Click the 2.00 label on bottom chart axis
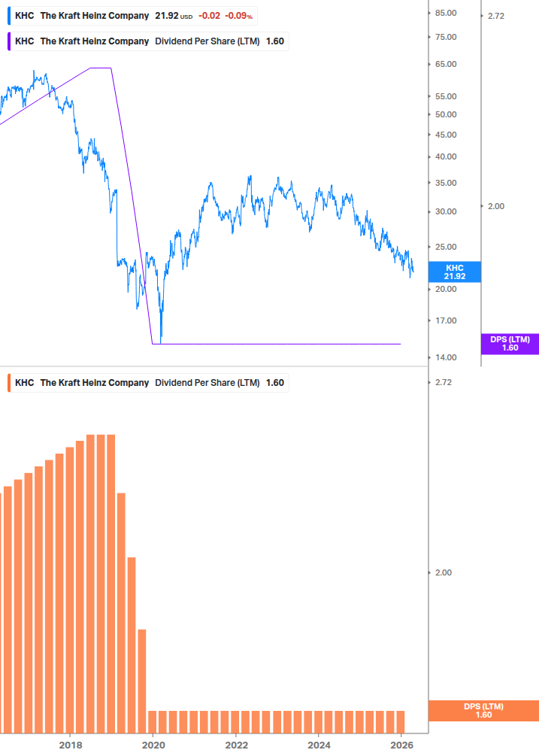Screen dimensions: 539x756 [x=444, y=572]
